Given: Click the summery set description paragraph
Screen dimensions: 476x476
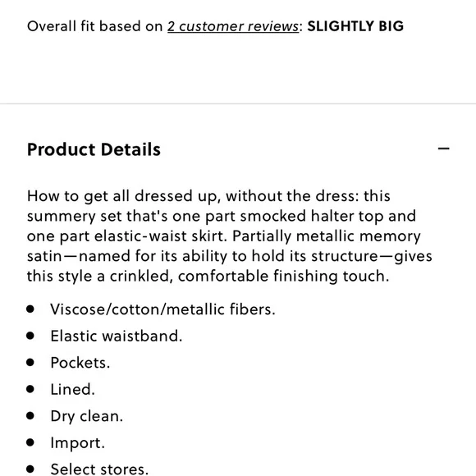Looking at the screenshot, I should coord(230,236).
